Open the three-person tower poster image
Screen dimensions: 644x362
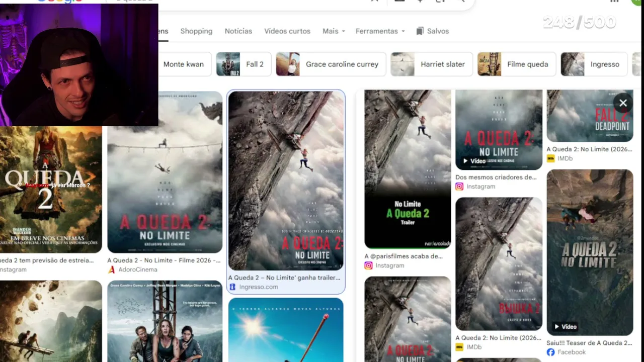click(165, 321)
